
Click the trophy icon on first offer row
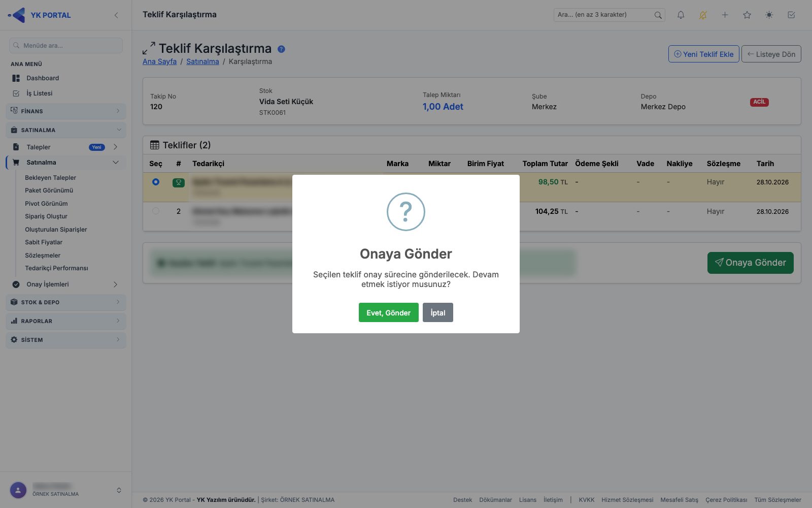coord(179,182)
